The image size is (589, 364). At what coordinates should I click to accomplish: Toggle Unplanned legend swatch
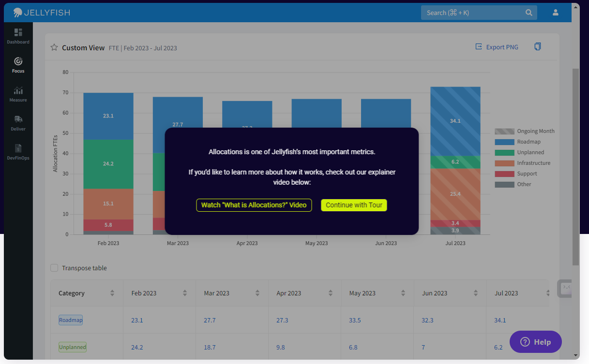[504, 152]
